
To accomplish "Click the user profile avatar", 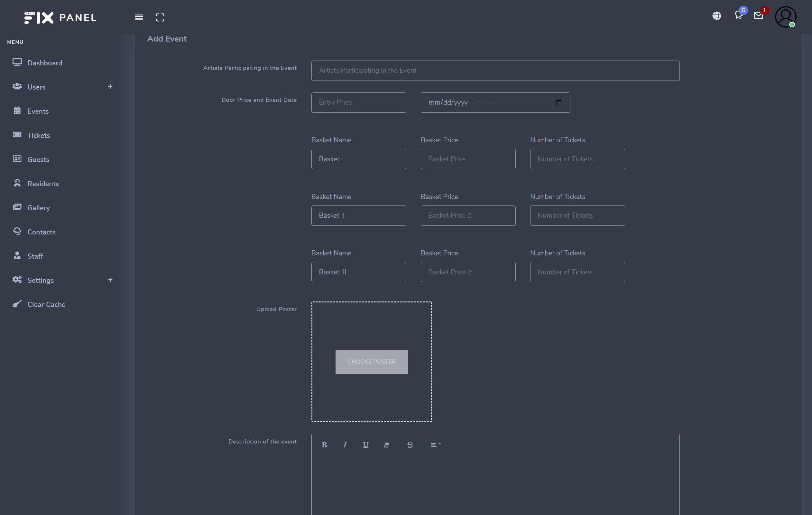I will pyautogui.click(x=785, y=17).
